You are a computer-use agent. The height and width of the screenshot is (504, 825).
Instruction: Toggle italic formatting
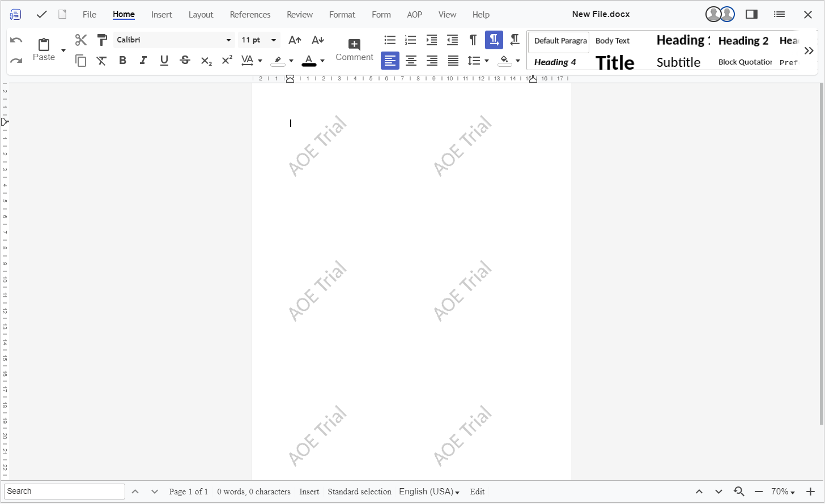143,60
